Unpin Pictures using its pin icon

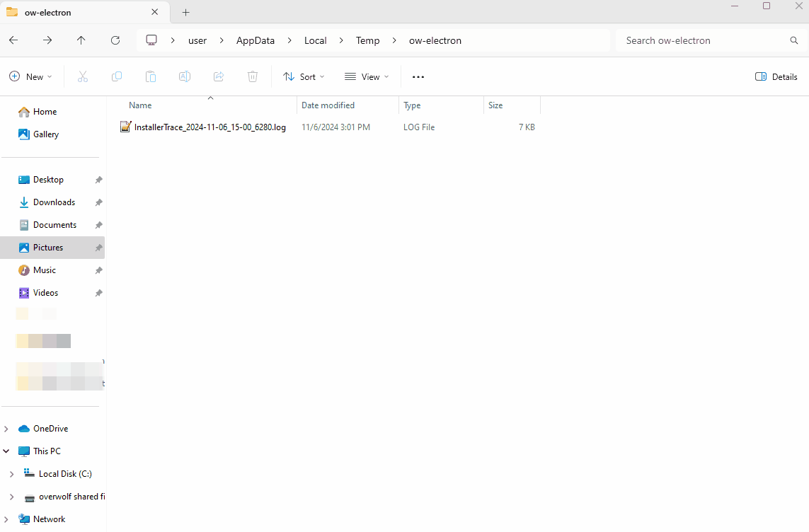98,248
